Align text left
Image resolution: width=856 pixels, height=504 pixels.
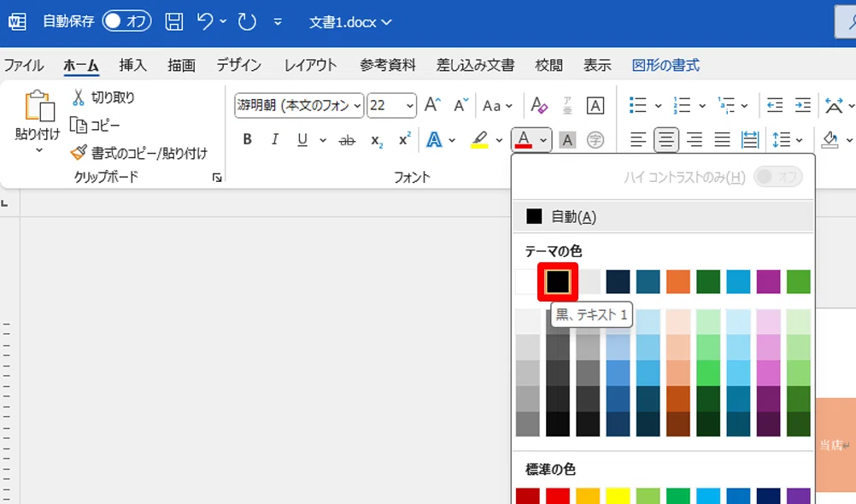click(x=637, y=140)
